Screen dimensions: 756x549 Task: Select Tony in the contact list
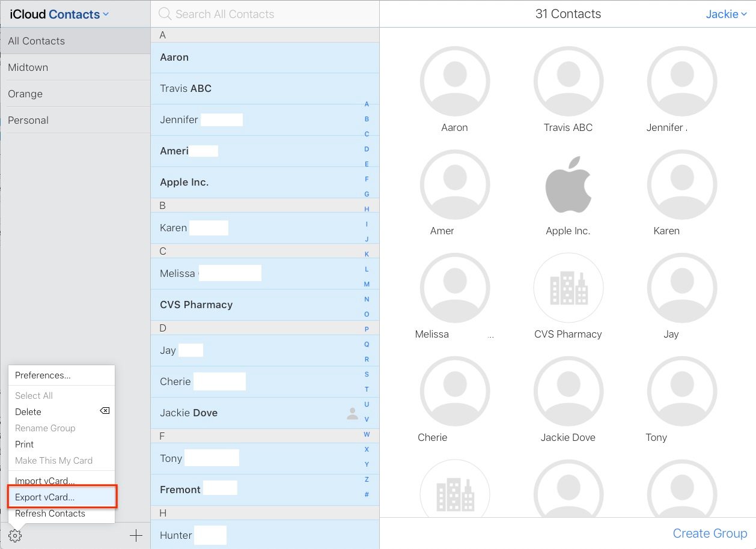(x=265, y=459)
